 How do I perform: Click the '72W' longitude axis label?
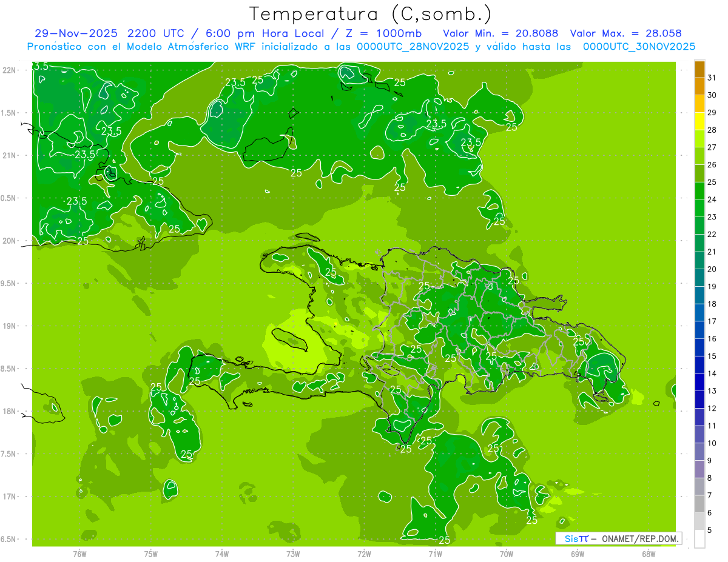[x=364, y=554]
